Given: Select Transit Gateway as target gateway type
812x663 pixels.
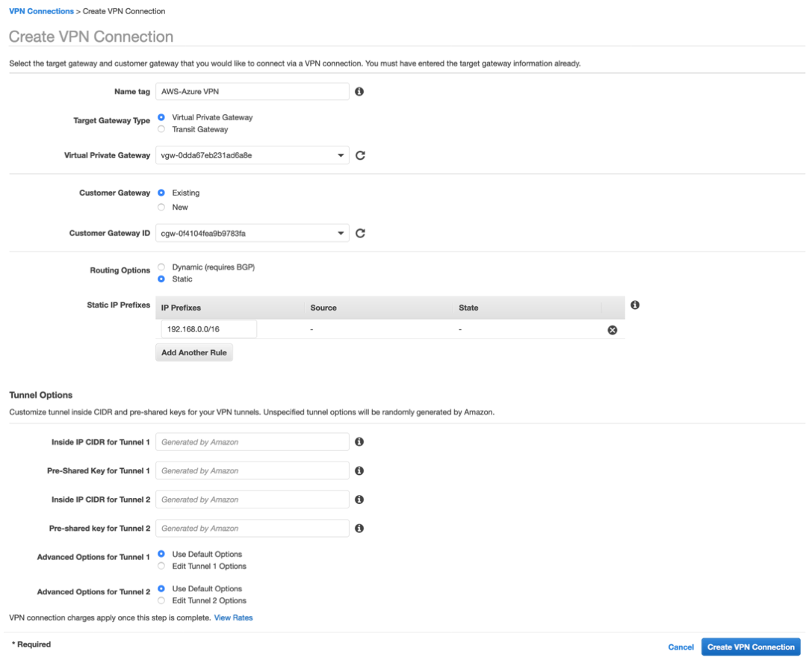Looking at the screenshot, I should tap(161, 129).
